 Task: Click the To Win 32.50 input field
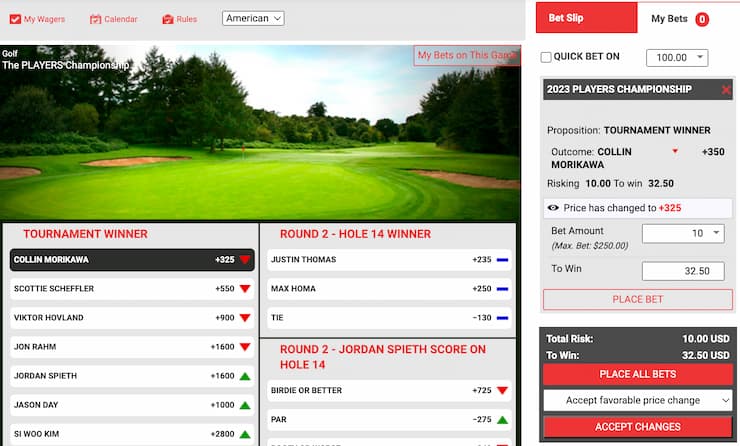click(x=683, y=271)
